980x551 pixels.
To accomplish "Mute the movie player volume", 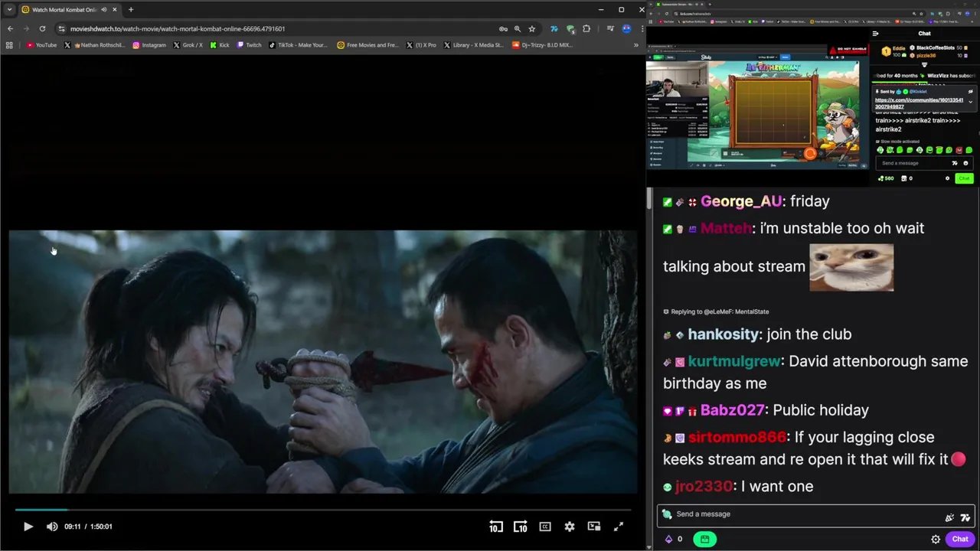I will pos(52,527).
